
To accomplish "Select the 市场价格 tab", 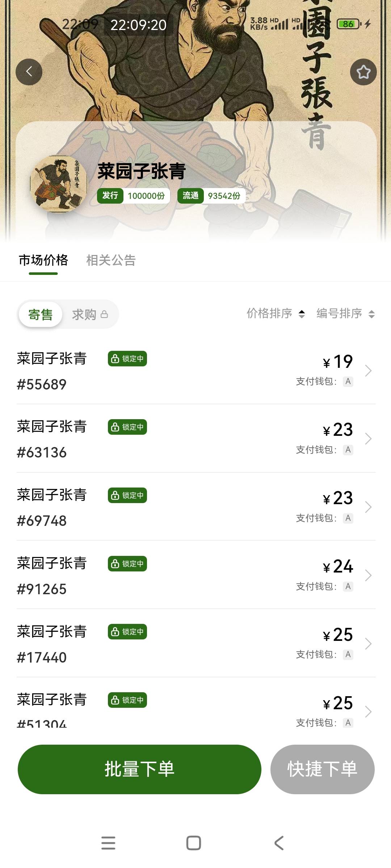I will point(43,260).
